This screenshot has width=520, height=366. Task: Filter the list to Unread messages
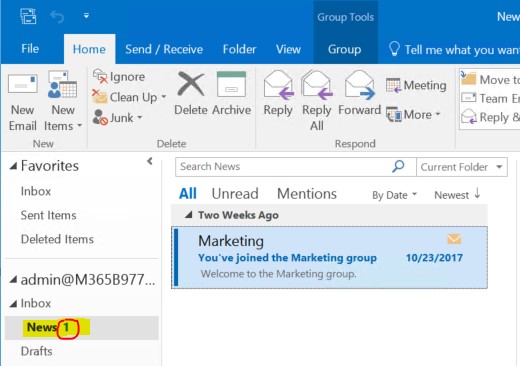235,194
